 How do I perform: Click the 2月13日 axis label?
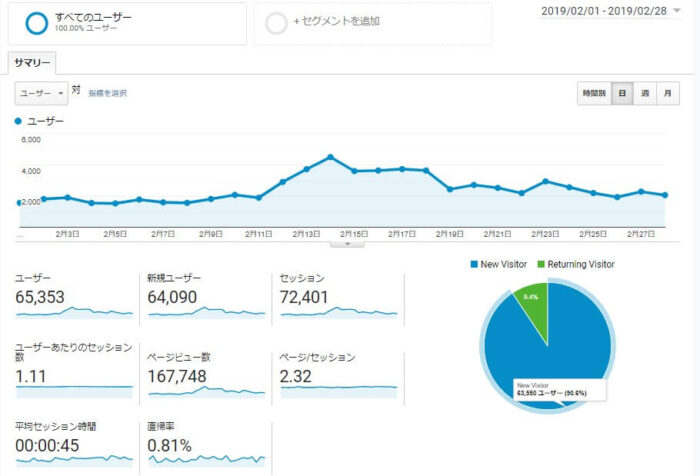coord(306,234)
